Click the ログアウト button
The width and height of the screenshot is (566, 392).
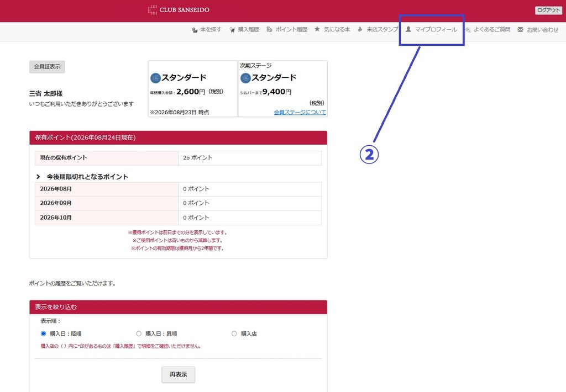pyautogui.click(x=548, y=10)
